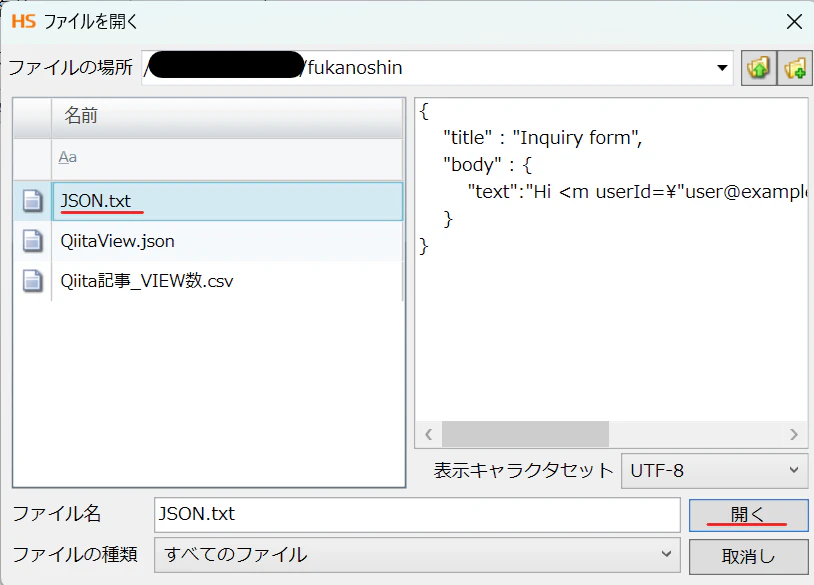Screen dimensions: 814x585
Task: Go up one folder level icon
Action: [x=758, y=68]
